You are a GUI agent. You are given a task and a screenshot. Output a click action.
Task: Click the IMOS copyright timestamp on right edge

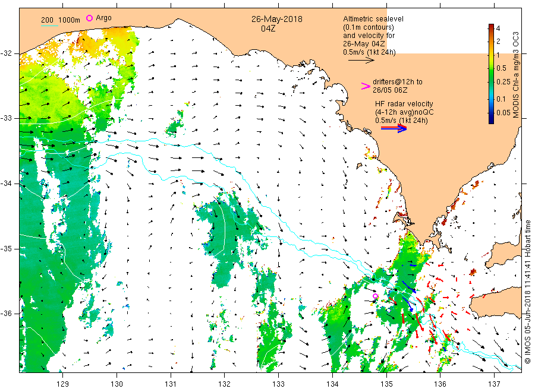pyautogui.click(x=527, y=292)
